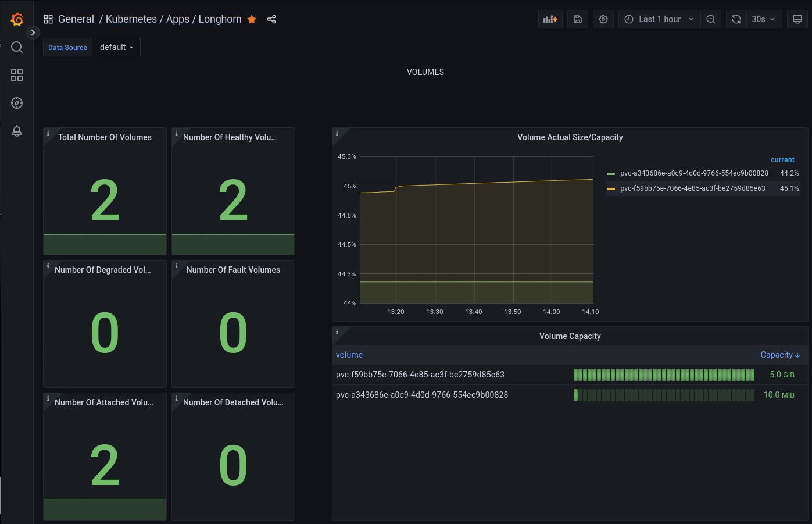Click the yellow color swatch of pvc-f59bb75e legend
This screenshot has height=524, width=812.
(x=611, y=188)
